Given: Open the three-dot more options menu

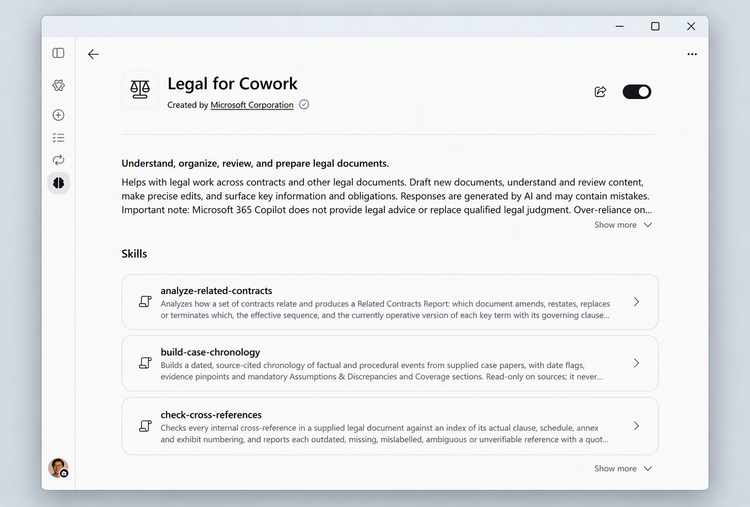Looking at the screenshot, I should (692, 54).
